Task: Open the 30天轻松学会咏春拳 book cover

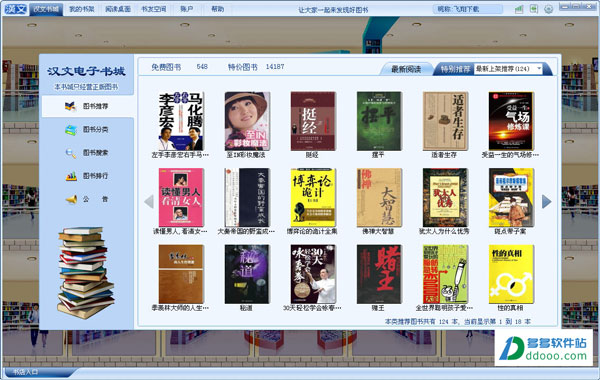Action: pyautogui.click(x=313, y=274)
